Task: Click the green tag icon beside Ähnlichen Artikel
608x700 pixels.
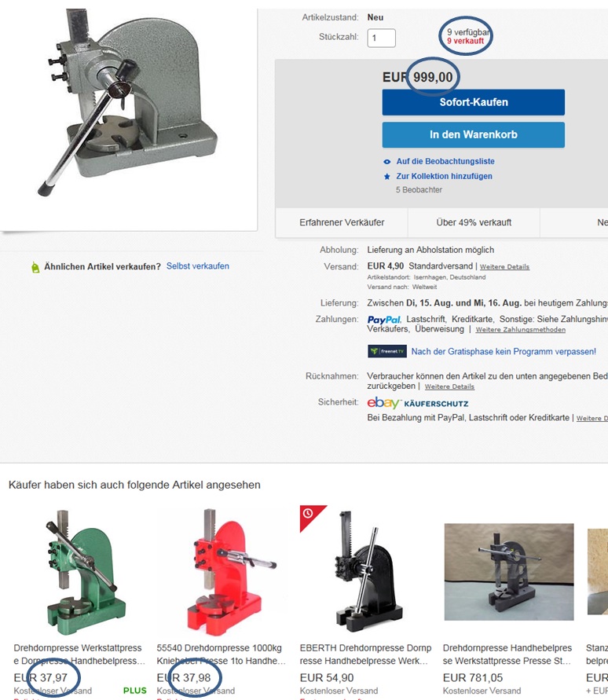Action: pyautogui.click(x=35, y=267)
